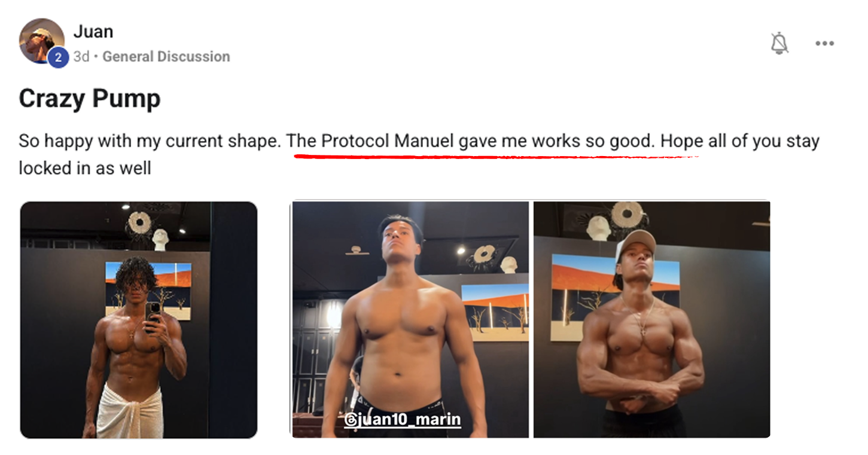The height and width of the screenshot is (455, 868).
Task: Open the Crazy Pump post title
Action: 90,99
